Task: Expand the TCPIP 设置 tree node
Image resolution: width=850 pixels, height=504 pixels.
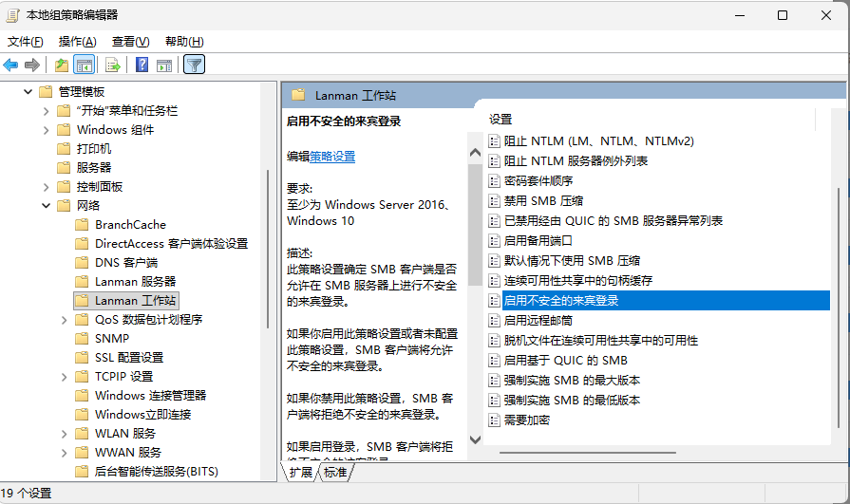Action: coord(65,377)
